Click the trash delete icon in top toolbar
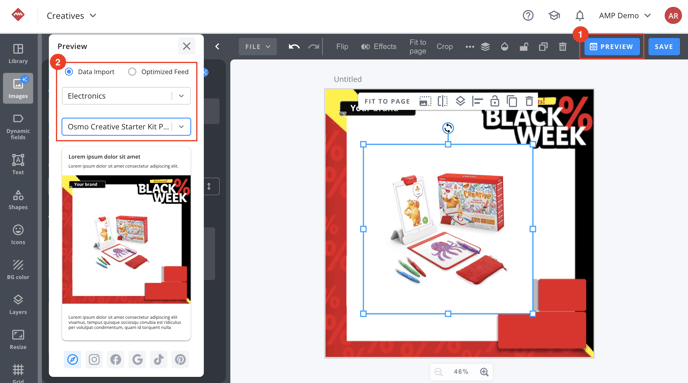The width and height of the screenshot is (688, 383). (563, 47)
